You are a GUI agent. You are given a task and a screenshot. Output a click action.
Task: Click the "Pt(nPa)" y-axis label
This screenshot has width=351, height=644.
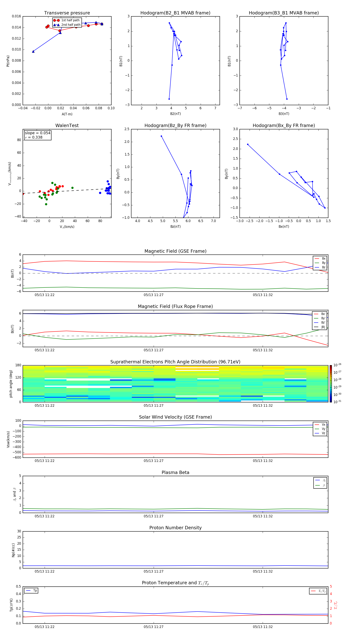coord(8,61)
